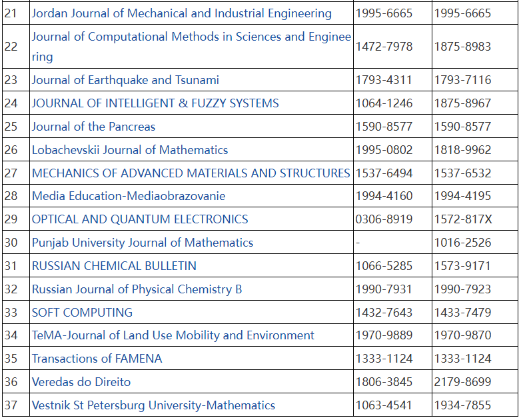
Task: Select ISSN 1990-7931 cell
Action: click(392, 289)
